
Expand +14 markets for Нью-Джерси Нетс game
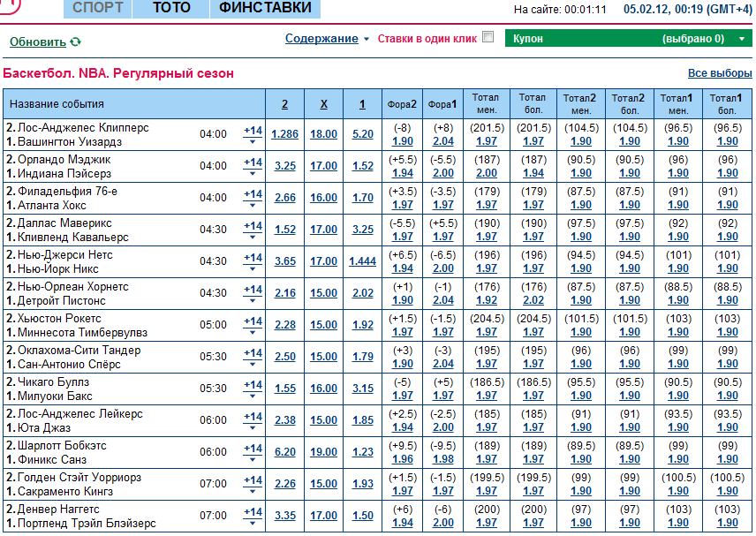click(253, 261)
